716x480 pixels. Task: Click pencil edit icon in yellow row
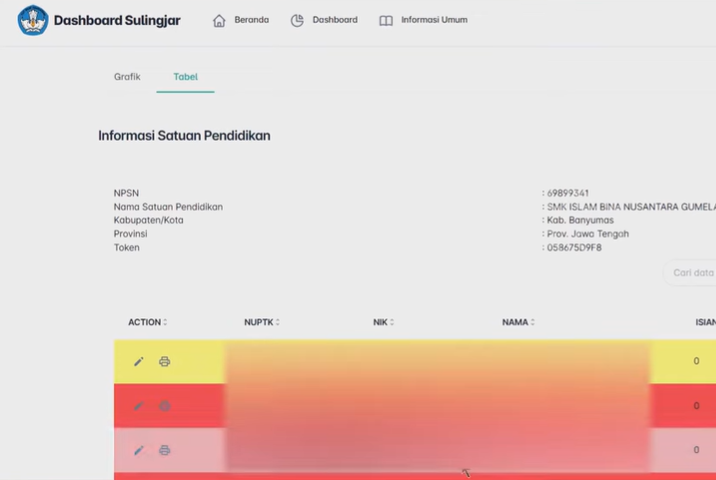pyautogui.click(x=139, y=362)
